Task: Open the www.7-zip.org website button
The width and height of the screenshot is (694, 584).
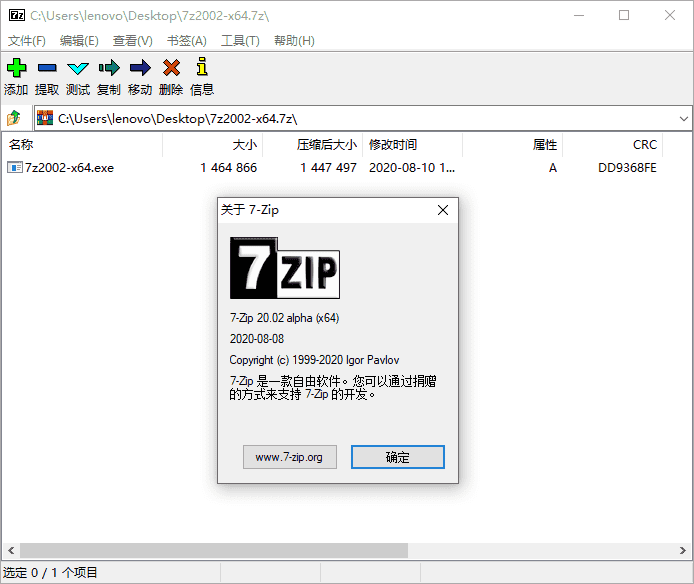Action: [289, 457]
